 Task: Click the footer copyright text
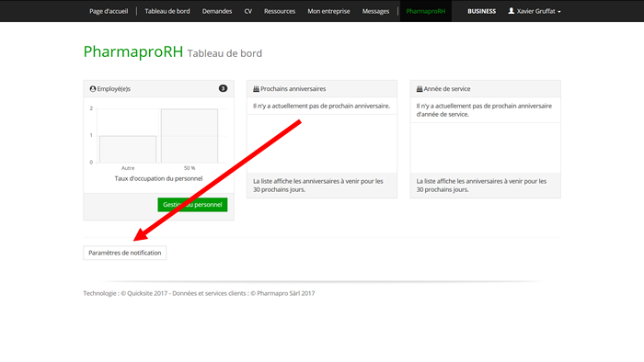pyautogui.click(x=199, y=293)
